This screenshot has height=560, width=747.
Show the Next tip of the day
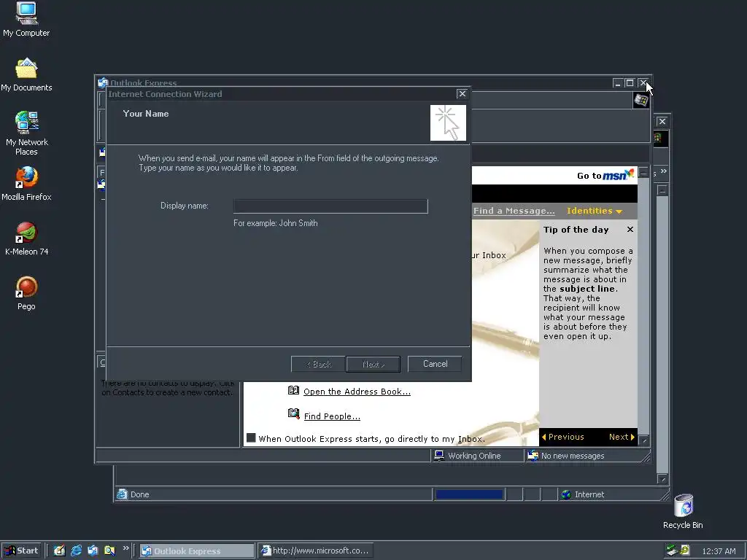tap(622, 437)
